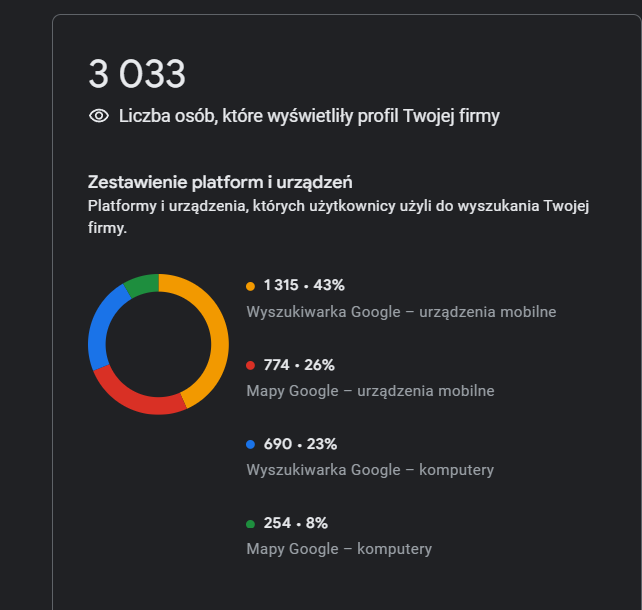Image resolution: width=642 pixels, height=610 pixels.
Task: Click the '1 315 • 43%' value
Action: (304, 285)
